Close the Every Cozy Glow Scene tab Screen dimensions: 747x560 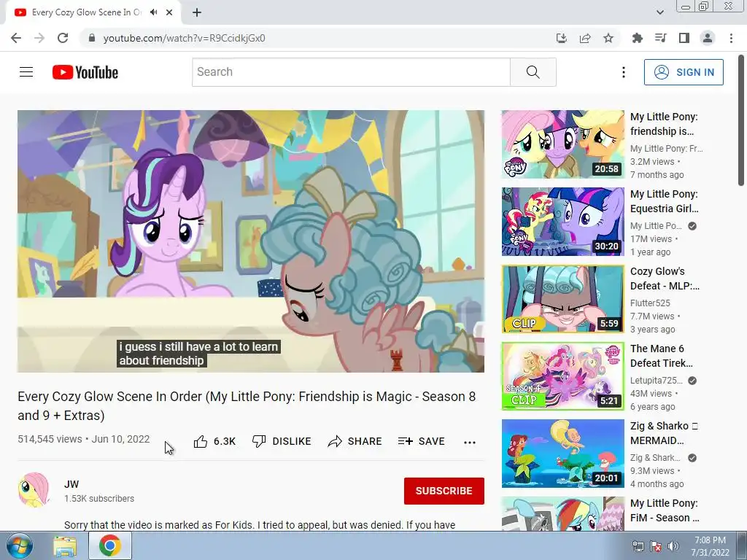click(x=169, y=12)
